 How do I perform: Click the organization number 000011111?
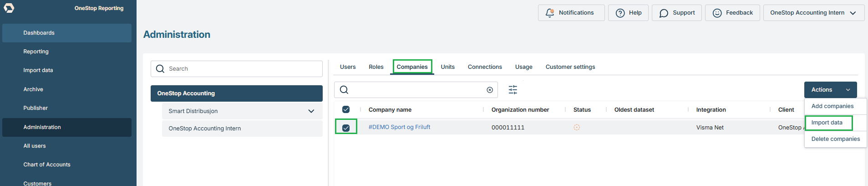[508, 128]
